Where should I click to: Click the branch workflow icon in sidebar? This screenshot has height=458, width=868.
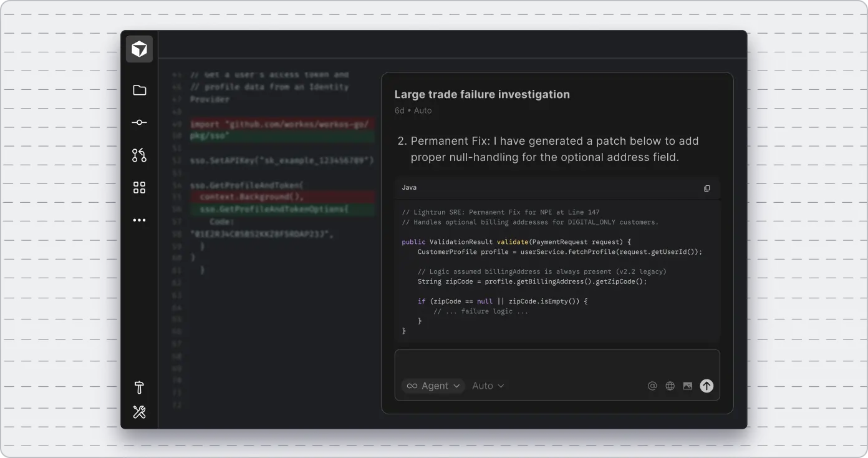tap(139, 155)
